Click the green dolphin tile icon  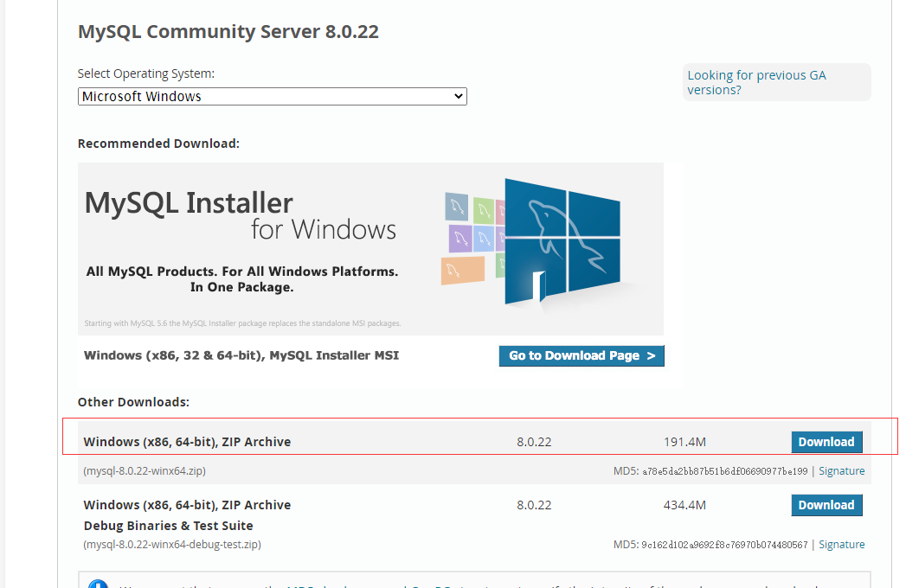pos(484,210)
